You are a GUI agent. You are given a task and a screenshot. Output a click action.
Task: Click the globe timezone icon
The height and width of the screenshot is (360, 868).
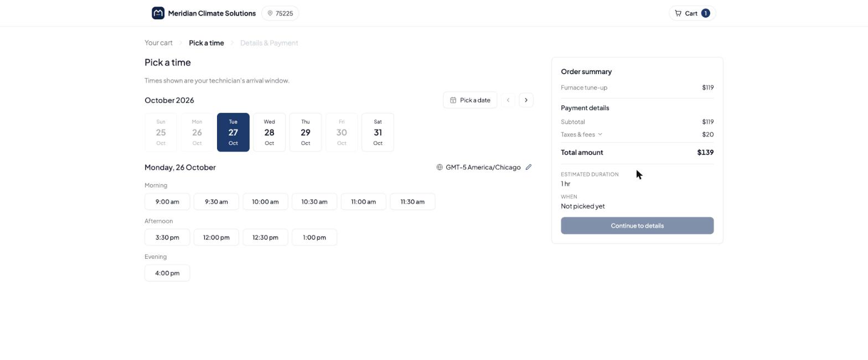tap(440, 167)
